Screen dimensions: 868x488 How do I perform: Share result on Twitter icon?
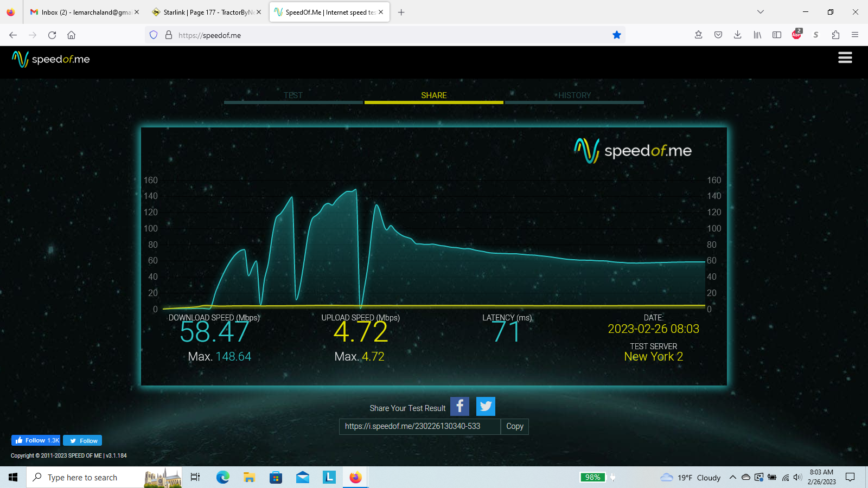pyautogui.click(x=486, y=406)
